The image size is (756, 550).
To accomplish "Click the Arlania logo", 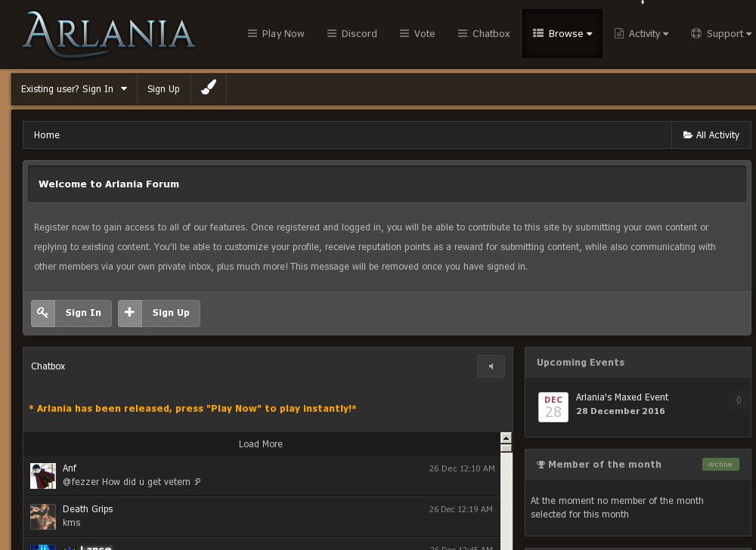I will [x=108, y=34].
